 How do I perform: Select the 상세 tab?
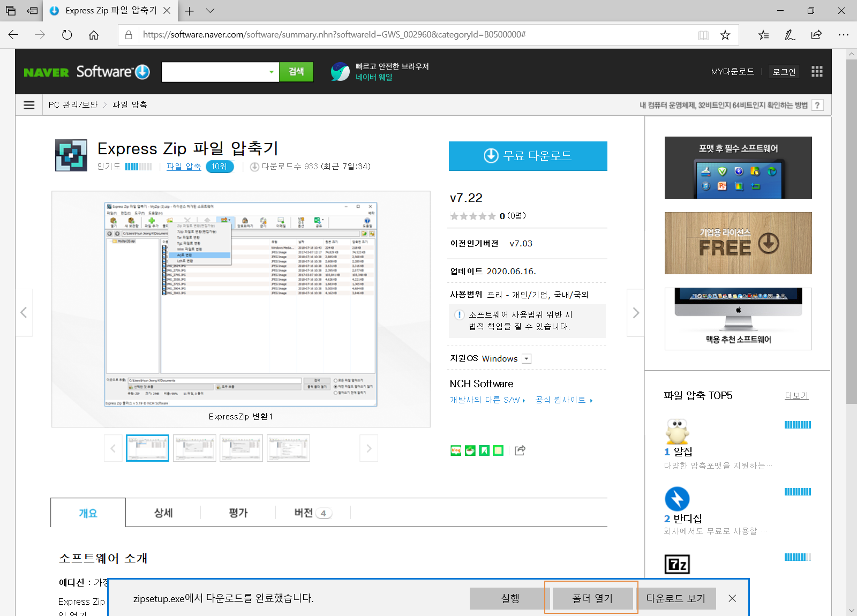coord(163,513)
